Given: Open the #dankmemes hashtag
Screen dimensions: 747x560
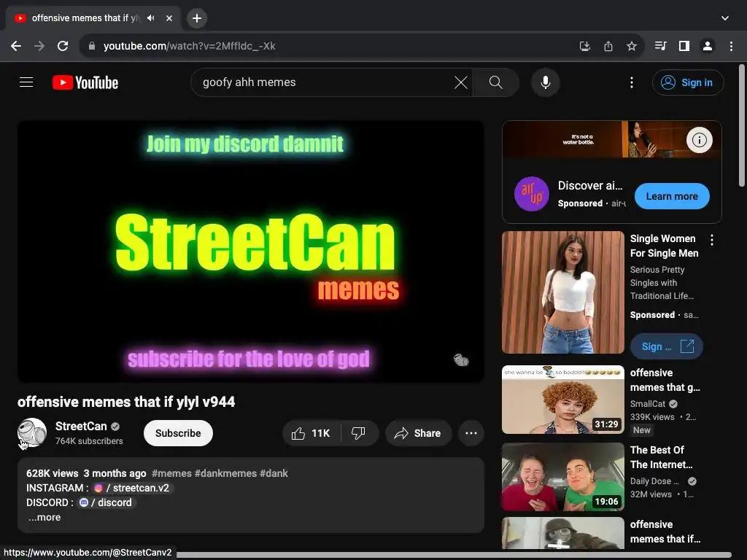Looking at the screenshot, I should click(226, 473).
